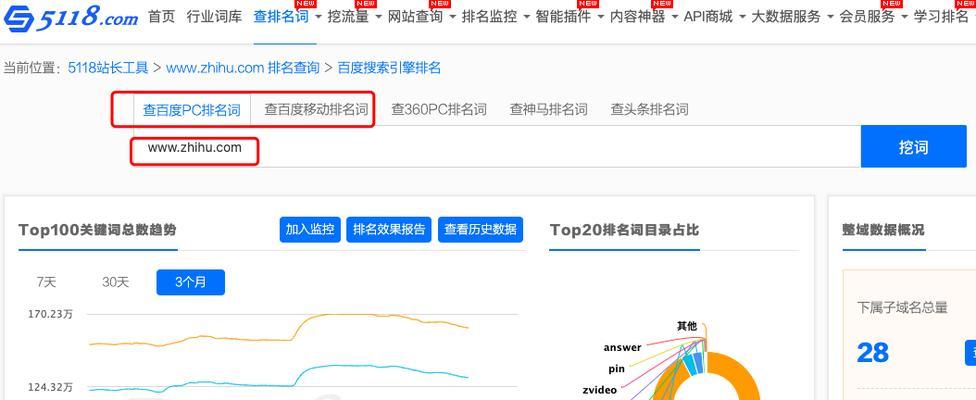Click the 挖词 search button

[913, 147]
